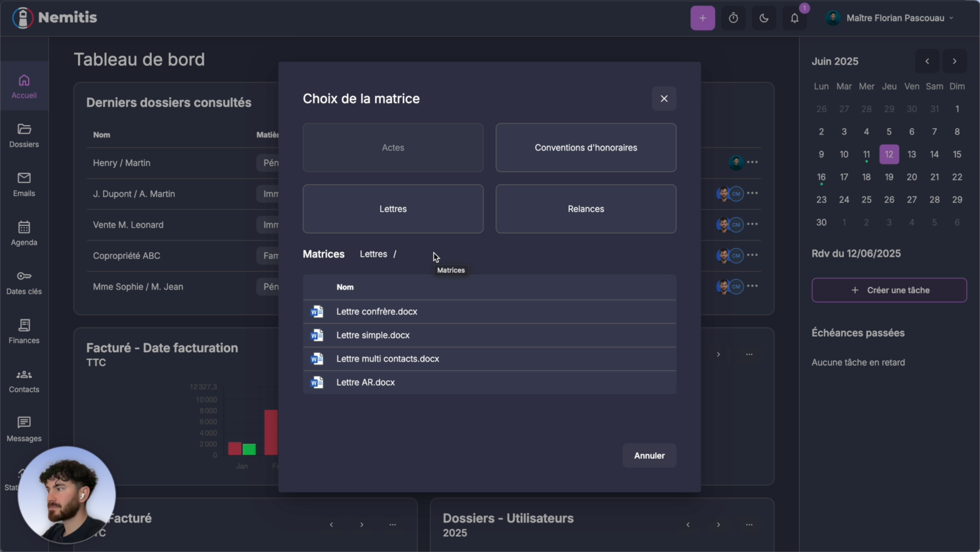Image resolution: width=980 pixels, height=552 pixels.
Task: Click the Nemitis logo
Action: click(54, 18)
